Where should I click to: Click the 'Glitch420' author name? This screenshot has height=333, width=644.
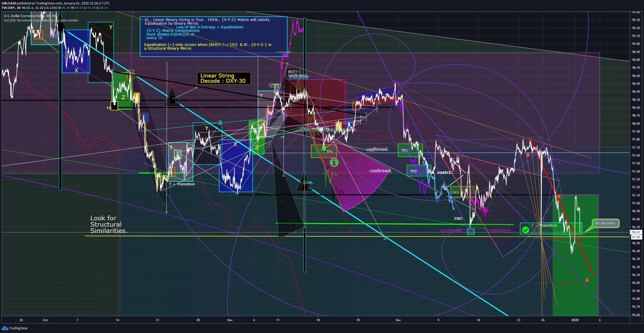9,3
